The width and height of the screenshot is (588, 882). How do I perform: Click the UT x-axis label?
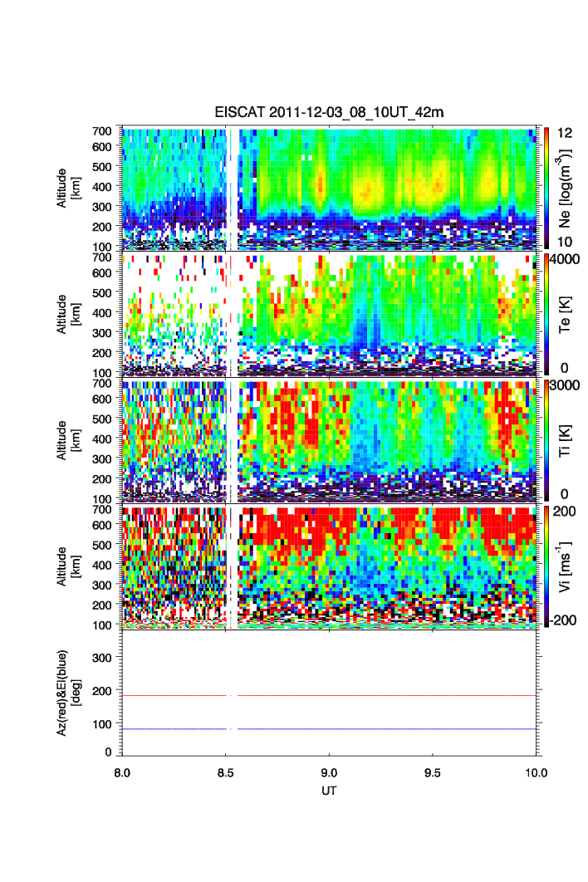(x=330, y=789)
